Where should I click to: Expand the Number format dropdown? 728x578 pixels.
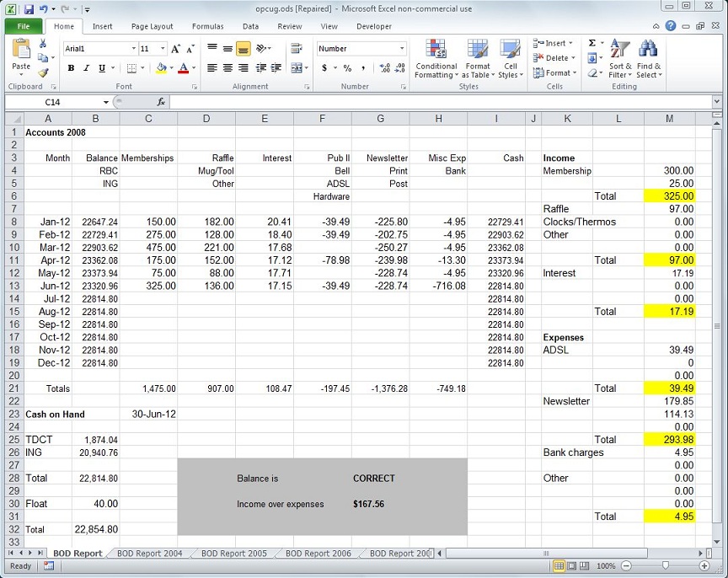(402, 49)
